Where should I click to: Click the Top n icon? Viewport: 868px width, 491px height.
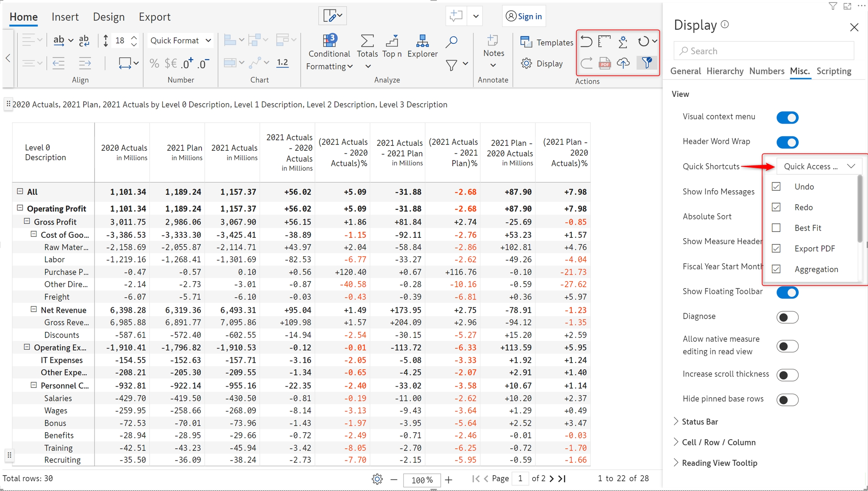392,41
